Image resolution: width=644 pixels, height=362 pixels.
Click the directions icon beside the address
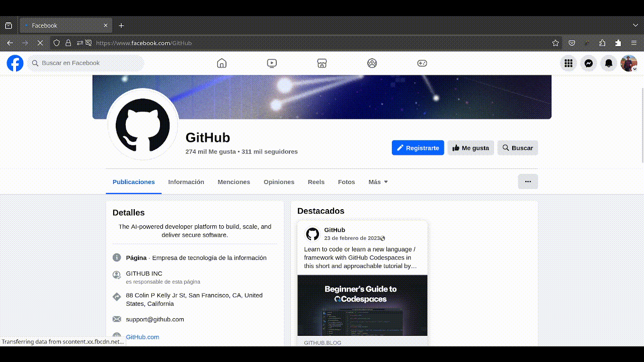point(117,297)
